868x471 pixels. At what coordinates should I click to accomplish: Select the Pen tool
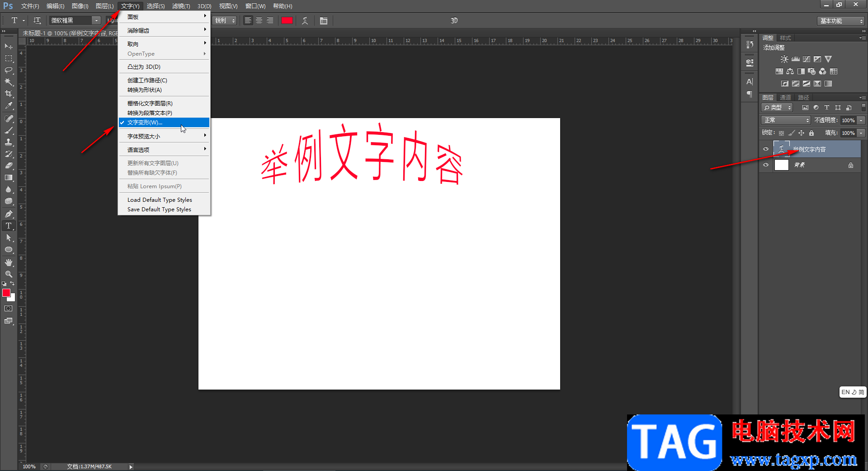pyautogui.click(x=9, y=214)
